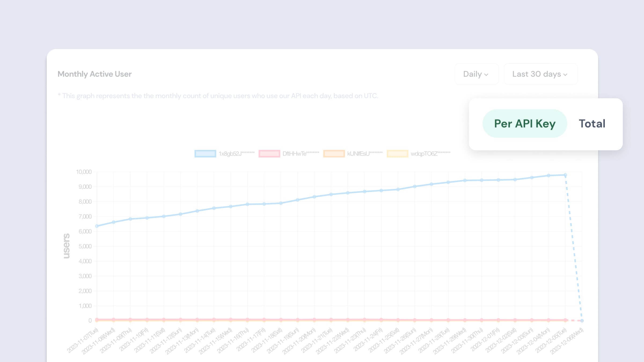The height and width of the screenshot is (362, 644).
Task: Click the Monthly Active User heading
Action: click(x=94, y=74)
